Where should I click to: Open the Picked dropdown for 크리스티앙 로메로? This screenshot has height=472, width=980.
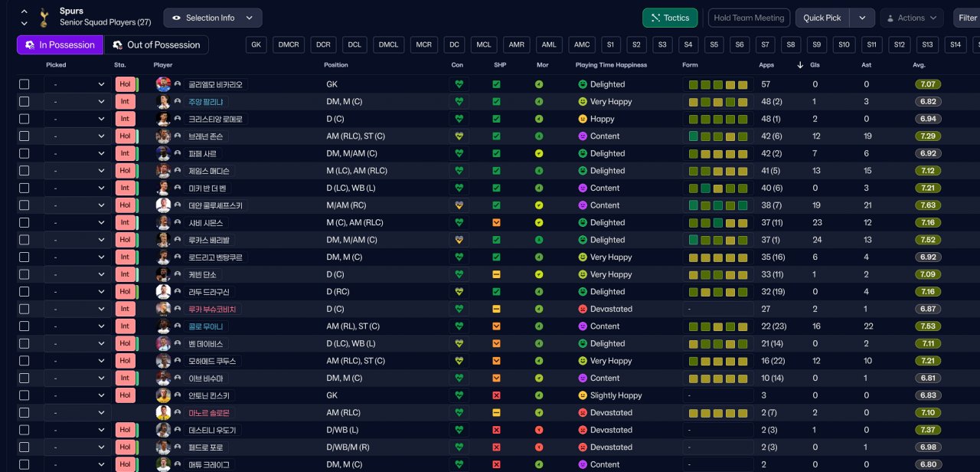tap(76, 119)
